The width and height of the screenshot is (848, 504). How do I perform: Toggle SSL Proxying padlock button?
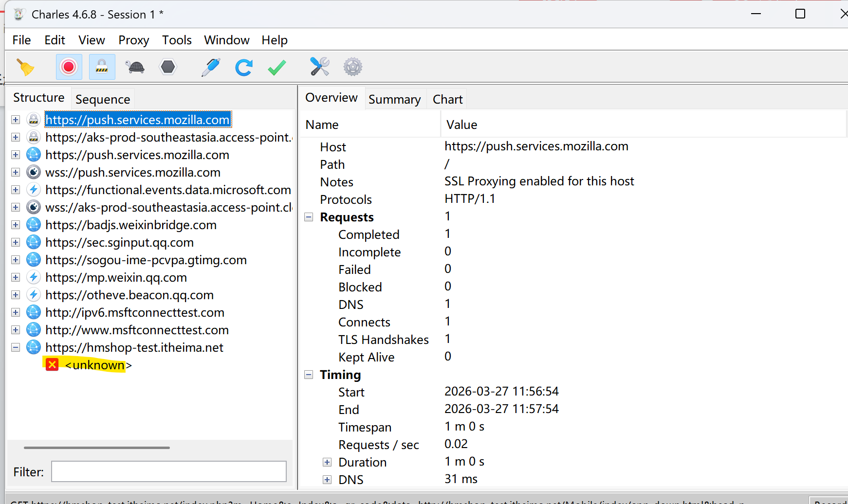point(102,67)
